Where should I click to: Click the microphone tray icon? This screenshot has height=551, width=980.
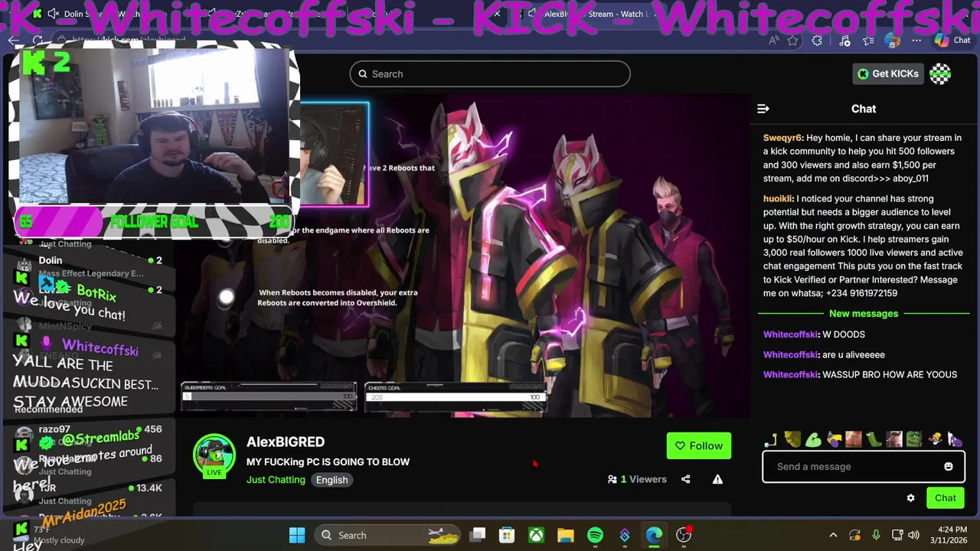pyautogui.click(x=876, y=535)
